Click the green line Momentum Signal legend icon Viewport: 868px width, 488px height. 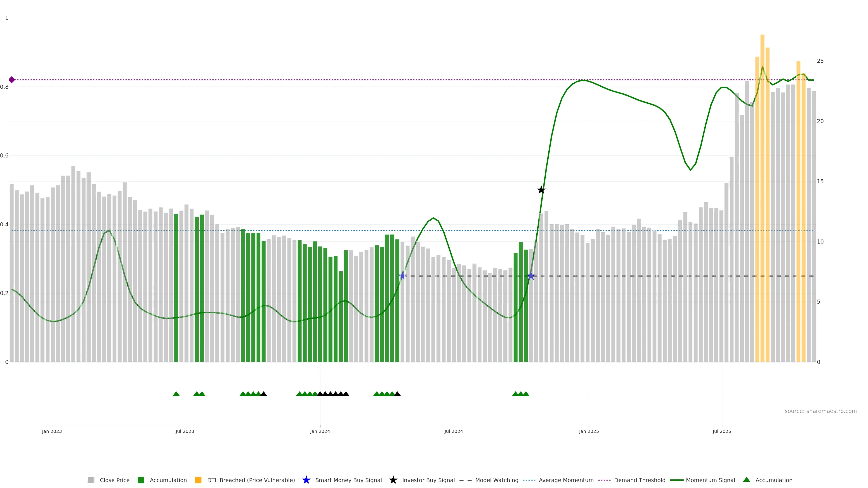677,480
